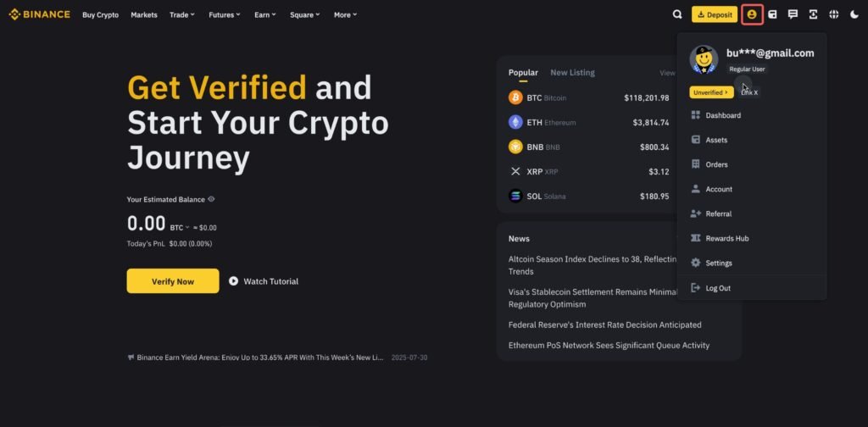This screenshot has height=427, width=868.
Task: Expand the Trade dropdown menu
Action: [x=181, y=14]
